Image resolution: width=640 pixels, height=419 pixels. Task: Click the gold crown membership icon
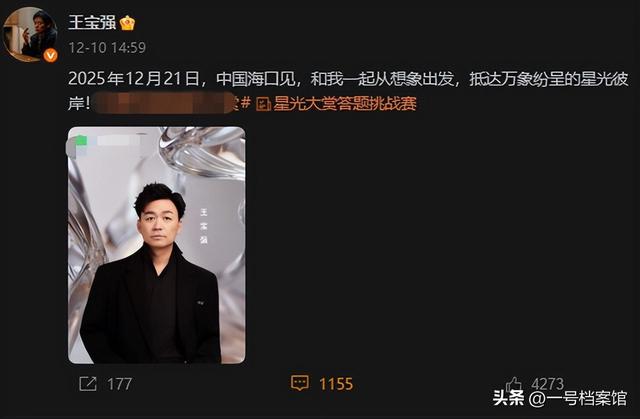click(x=127, y=23)
